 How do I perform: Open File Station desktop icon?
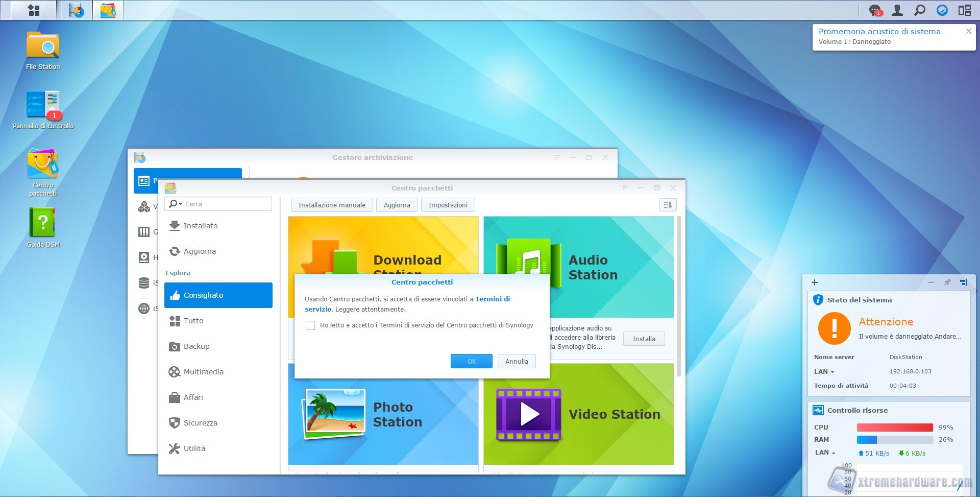click(43, 47)
